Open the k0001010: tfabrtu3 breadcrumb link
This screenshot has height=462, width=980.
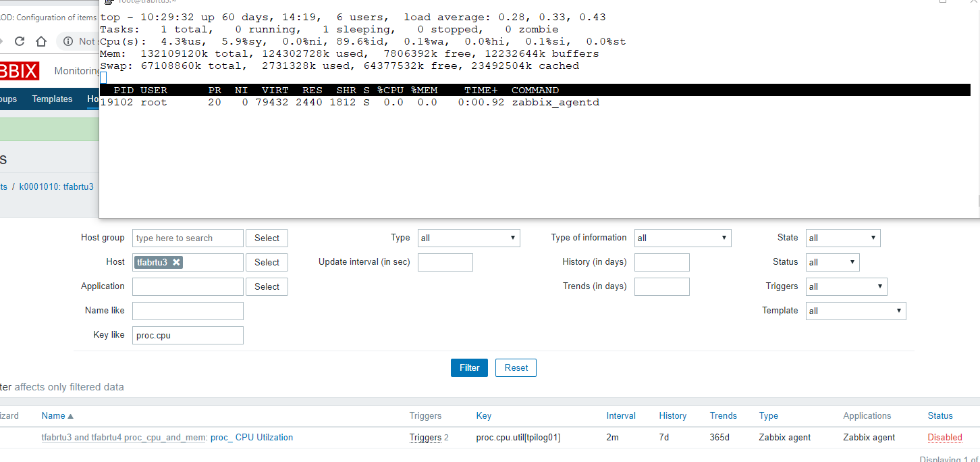tap(56, 186)
